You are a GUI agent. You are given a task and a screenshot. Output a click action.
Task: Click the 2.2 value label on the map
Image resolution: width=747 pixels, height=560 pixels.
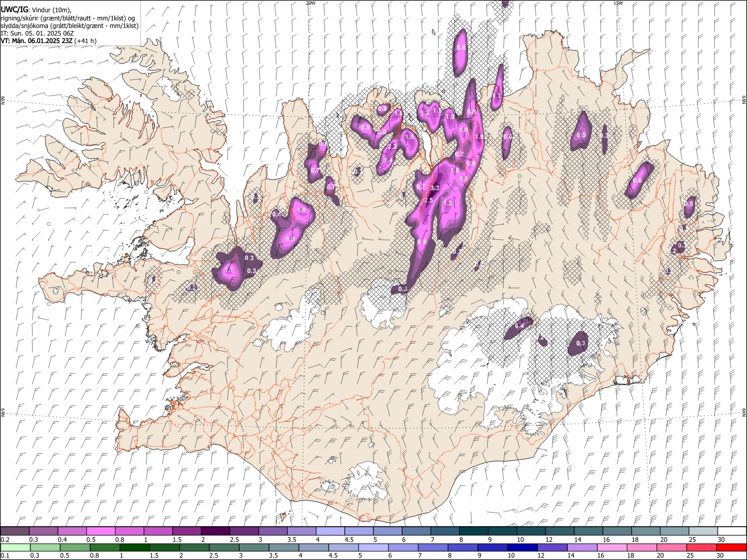coord(393,146)
